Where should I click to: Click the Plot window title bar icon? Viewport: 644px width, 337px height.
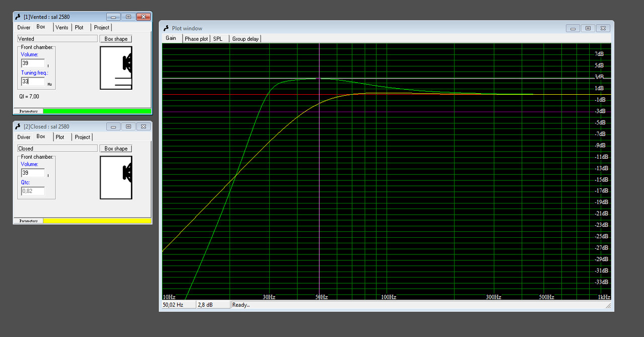[167, 28]
